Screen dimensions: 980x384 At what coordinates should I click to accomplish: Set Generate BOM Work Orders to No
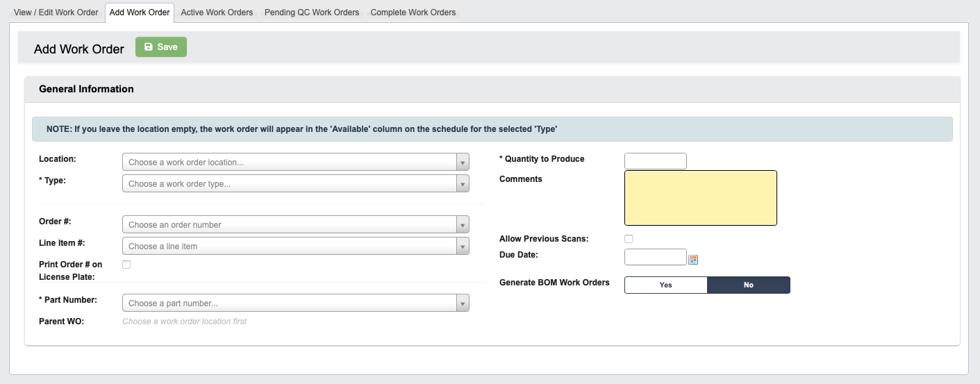click(749, 285)
